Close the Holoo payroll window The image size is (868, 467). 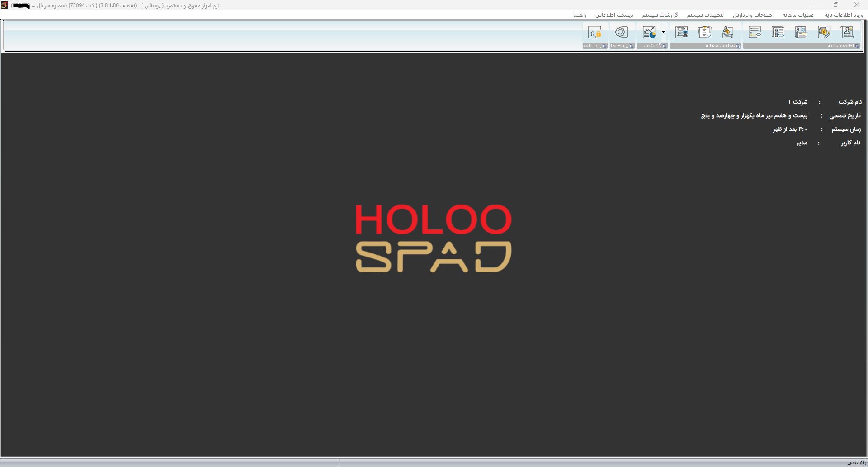pyautogui.click(x=856, y=5)
